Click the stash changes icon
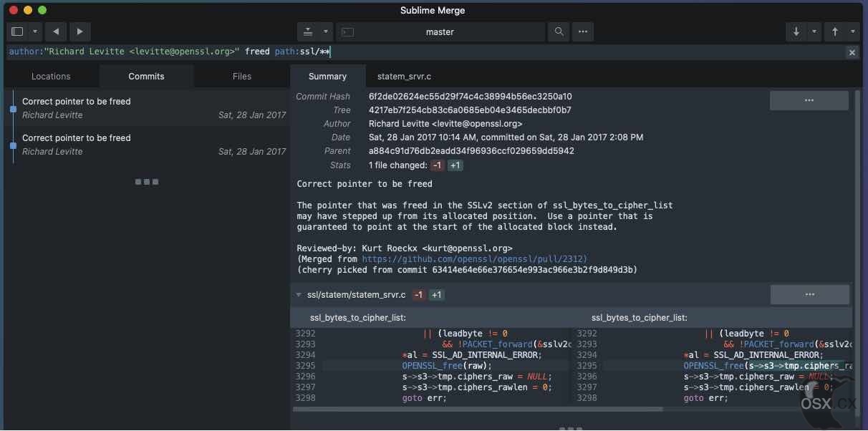Screen dimensions: 868x431 coord(308,32)
